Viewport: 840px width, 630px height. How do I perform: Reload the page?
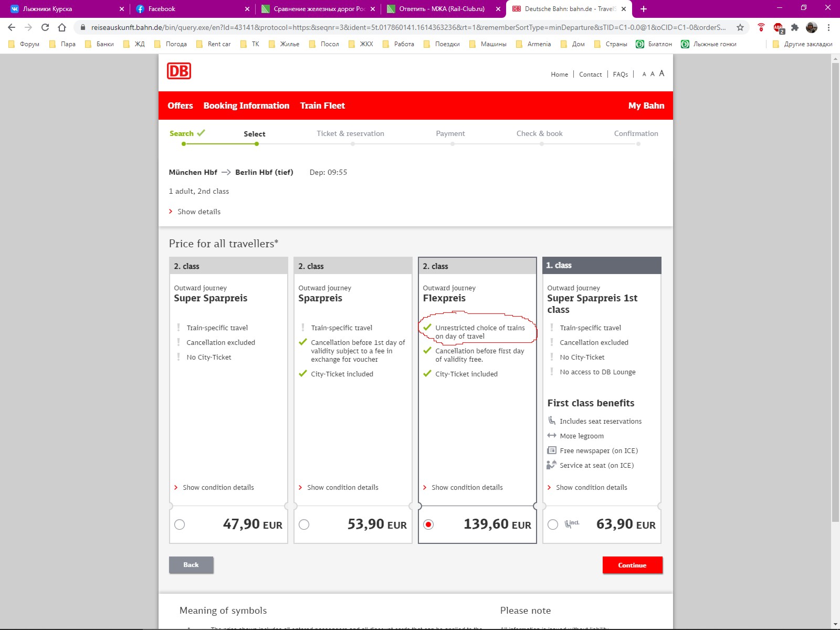point(45,27)
